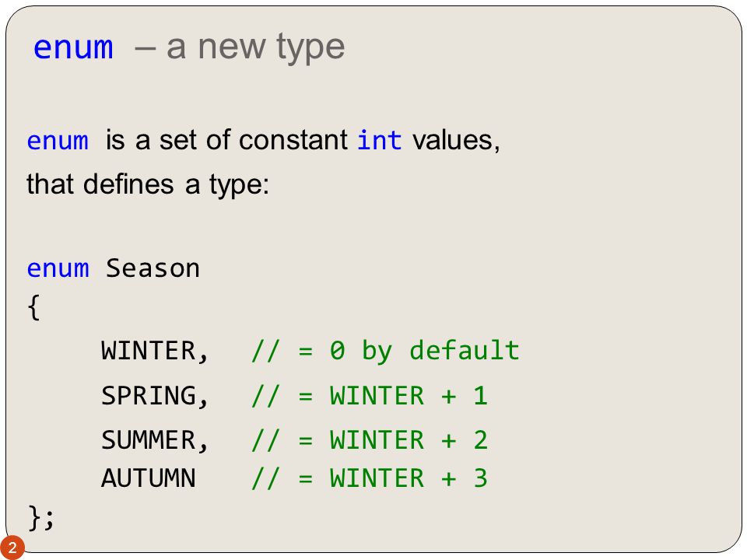
Task: Select the AUTUMN enumerator
Action: tap(148, 478)
